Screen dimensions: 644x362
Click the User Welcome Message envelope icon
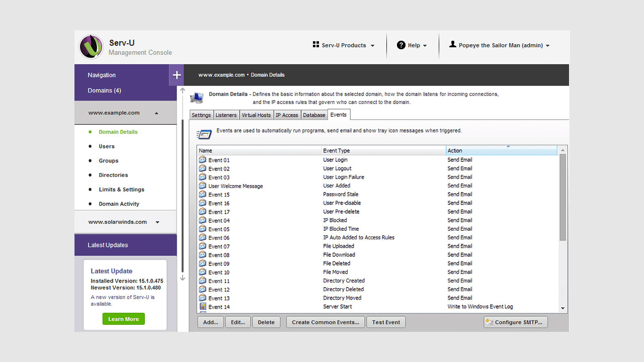[203, 186]
